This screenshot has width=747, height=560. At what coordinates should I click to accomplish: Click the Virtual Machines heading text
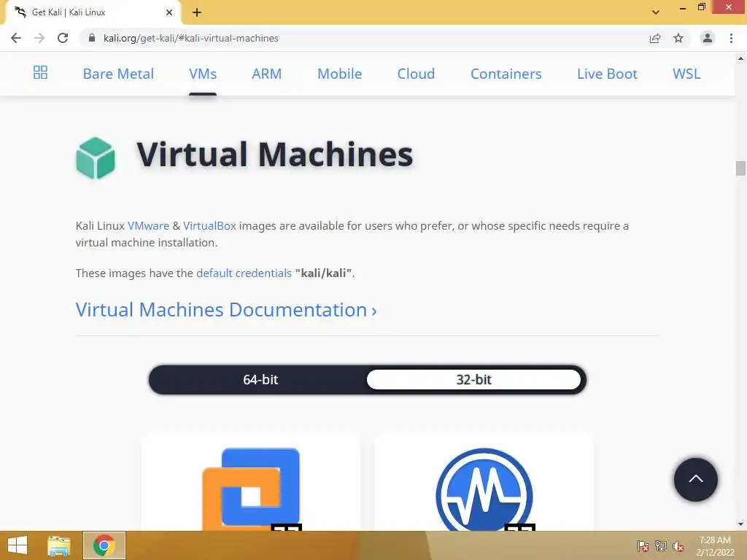[x=275, y=155]
